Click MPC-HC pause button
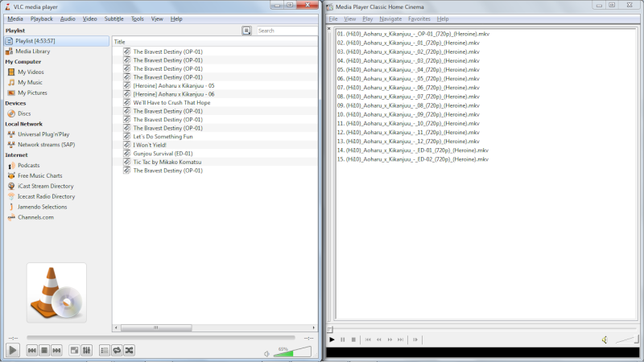 click(343, 339)
